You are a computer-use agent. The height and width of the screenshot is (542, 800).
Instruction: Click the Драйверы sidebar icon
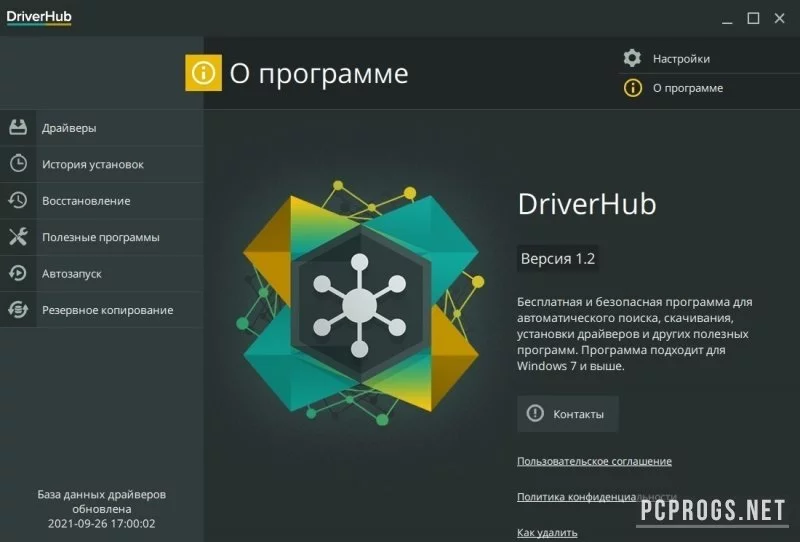coord(18,128)
